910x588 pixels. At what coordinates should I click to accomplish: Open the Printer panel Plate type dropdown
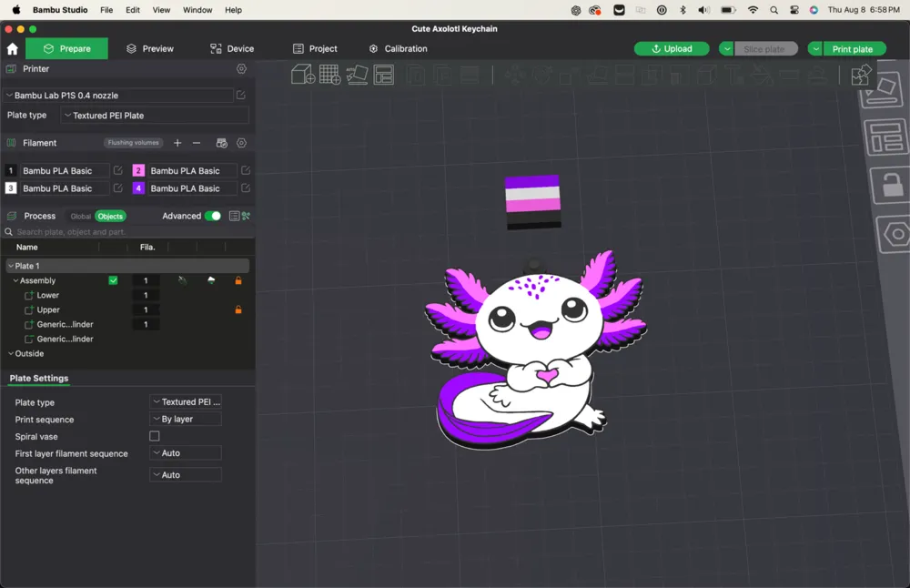coord(155,116)
